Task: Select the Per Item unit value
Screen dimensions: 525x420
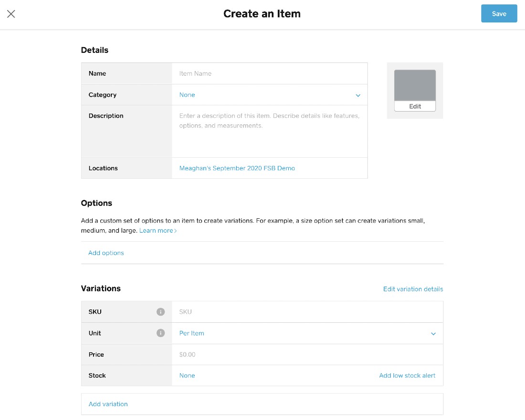Action: click(x=192, y=333)
